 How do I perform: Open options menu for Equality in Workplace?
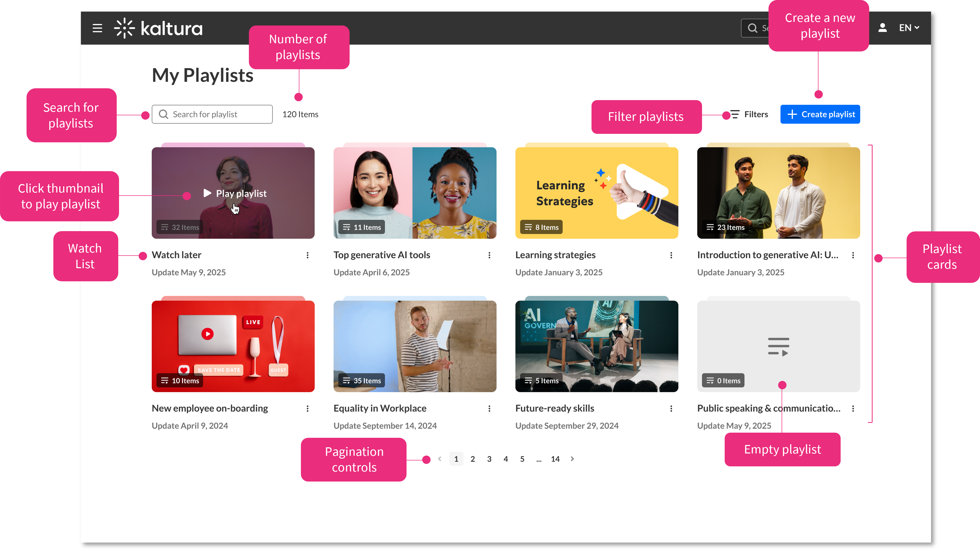[489, 409]
